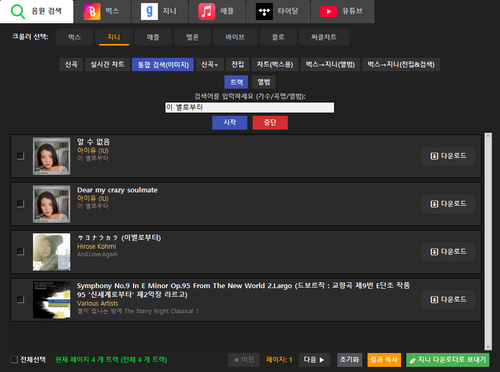The image size is (500, 372).
Task: Click the 초기화 reset button
Action: [350, 360]
